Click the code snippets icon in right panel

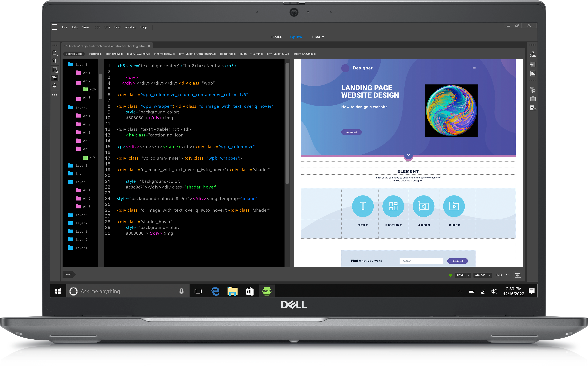point(533,108)
